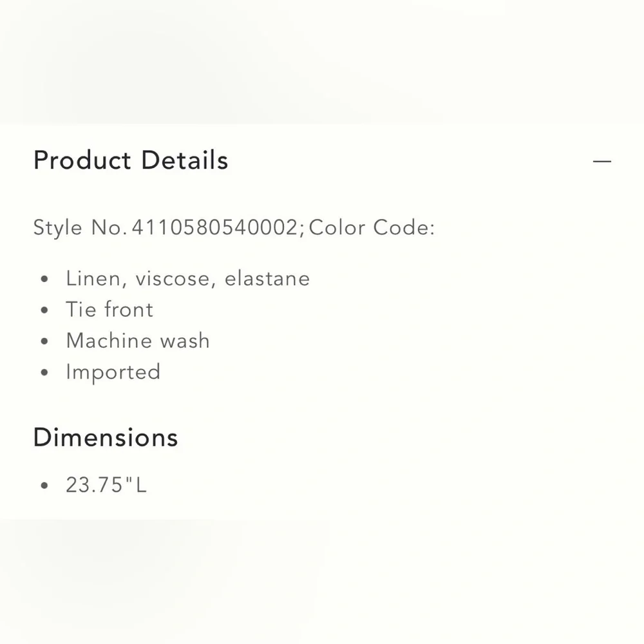Click the Dimensions heading
Image resolution: width=644 pixels, height=644 pixels.
tap(106, 438)
